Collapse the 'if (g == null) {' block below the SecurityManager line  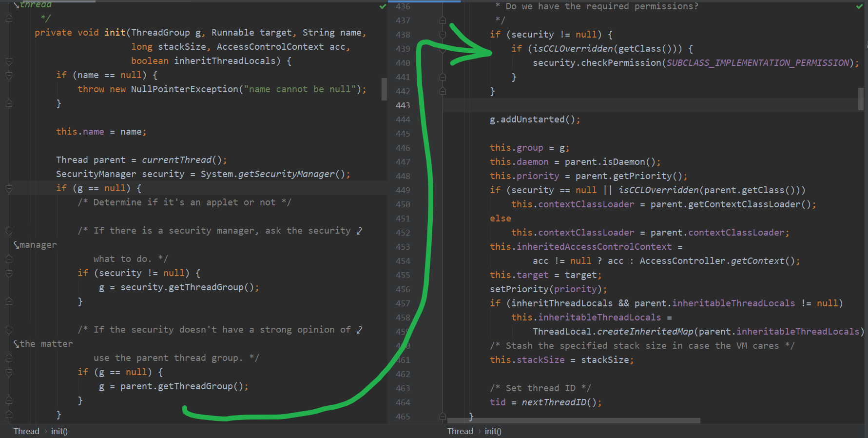click(x=9, y=188)
